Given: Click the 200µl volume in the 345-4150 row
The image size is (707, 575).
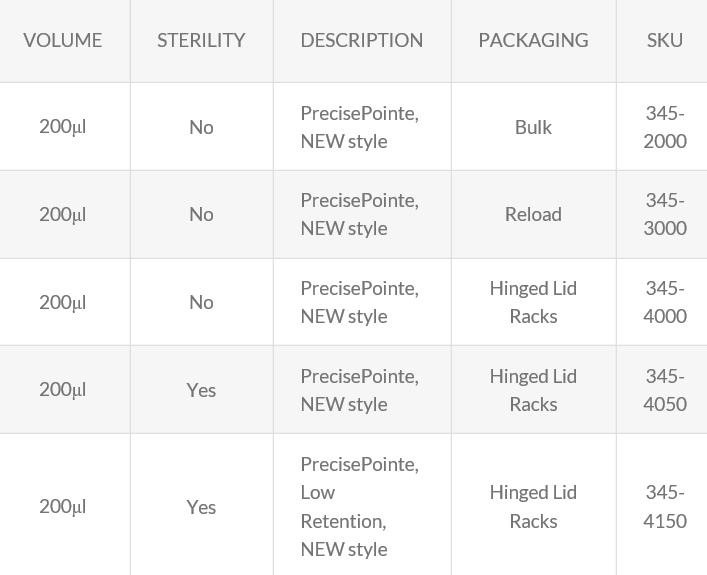Looking at the screenshot, I should coord(63,506).
